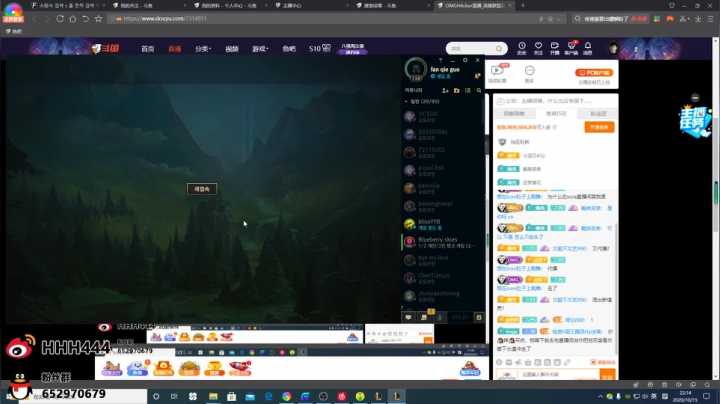This screenshot has height=404, width=720.
Task: Click the streamer task floating badge
Action: click(695, 121)
